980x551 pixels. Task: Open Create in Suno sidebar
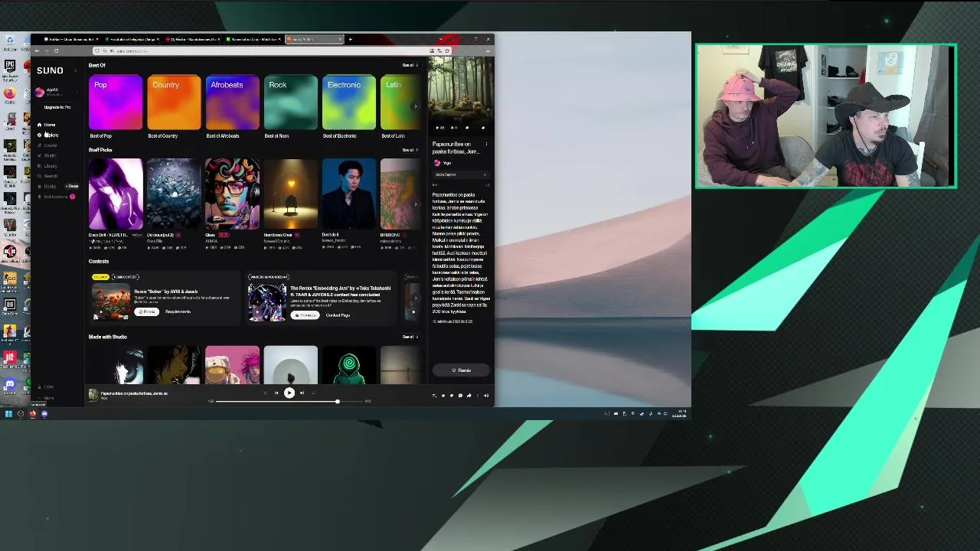47,145
